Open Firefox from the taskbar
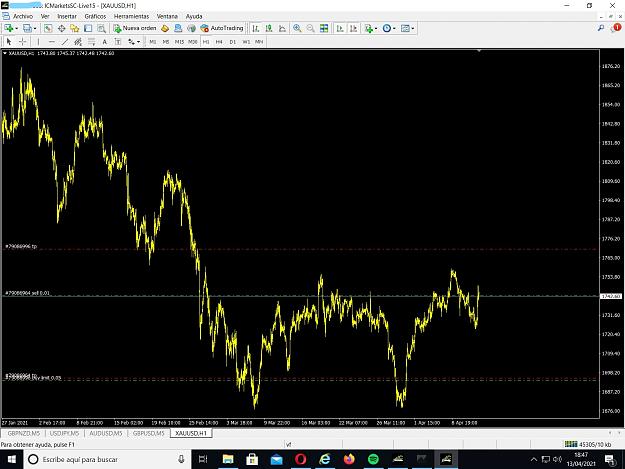This screenshot has height=469, width=625. pos(349,459)
